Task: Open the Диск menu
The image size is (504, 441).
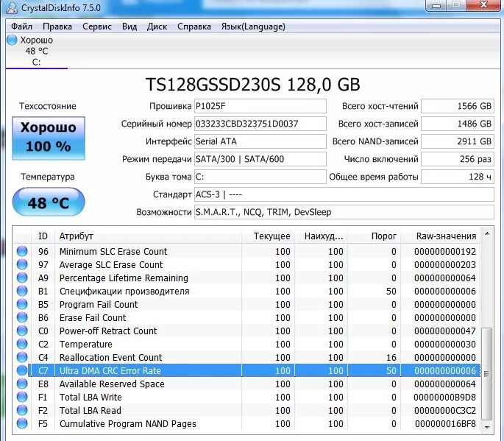Action: (x=157, y=27)
